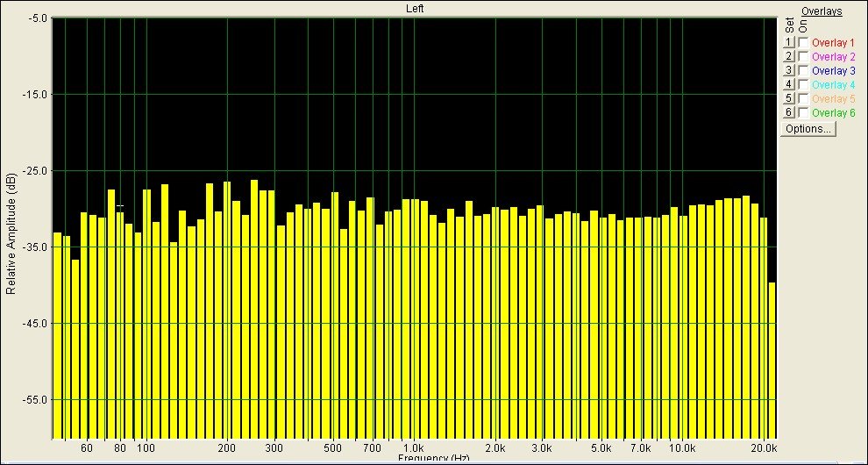Toggle the Overlay 4 checkbox
The width and height of the screenshot is (868, 465).
803,84
